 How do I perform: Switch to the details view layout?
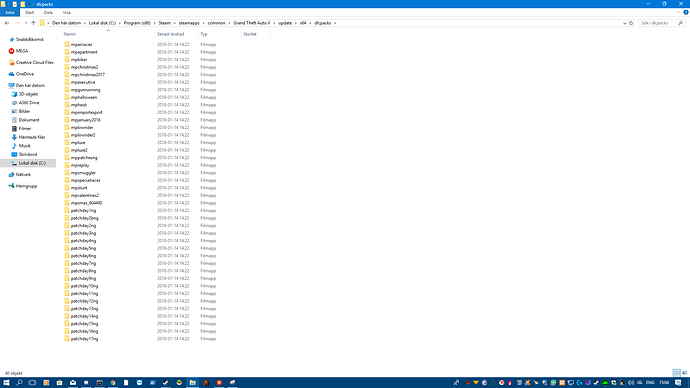click(x=676, y=373)
